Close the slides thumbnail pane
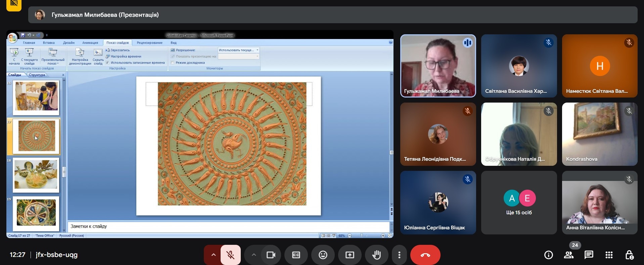The height and width of the screenshot is (265, 644). coord(63,75)
